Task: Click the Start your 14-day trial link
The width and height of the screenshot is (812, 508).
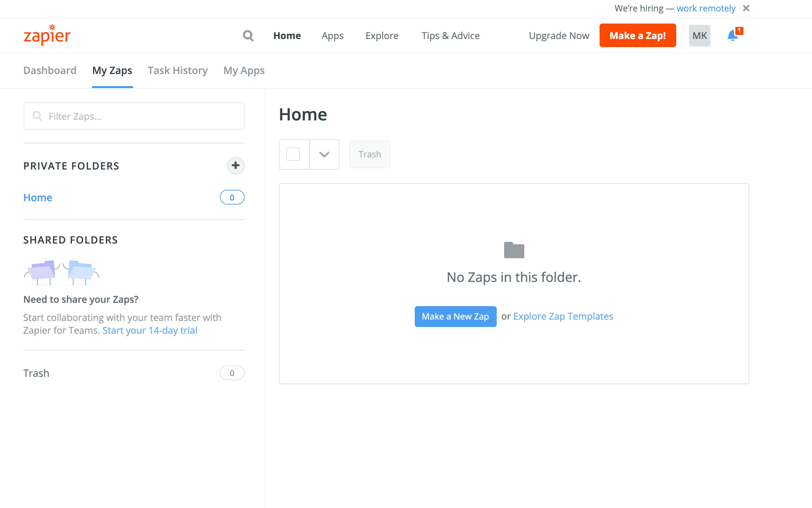Action: click(150, 330)
